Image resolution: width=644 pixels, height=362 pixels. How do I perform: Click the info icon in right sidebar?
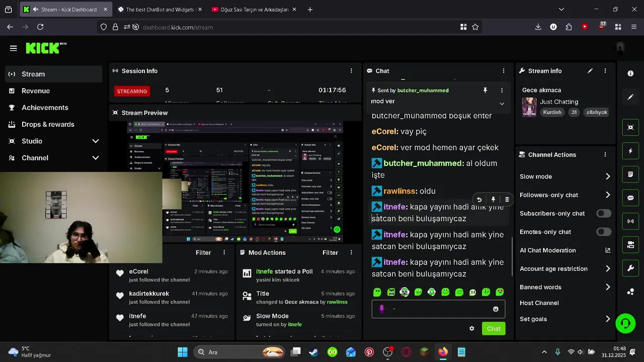click(630, 73)
